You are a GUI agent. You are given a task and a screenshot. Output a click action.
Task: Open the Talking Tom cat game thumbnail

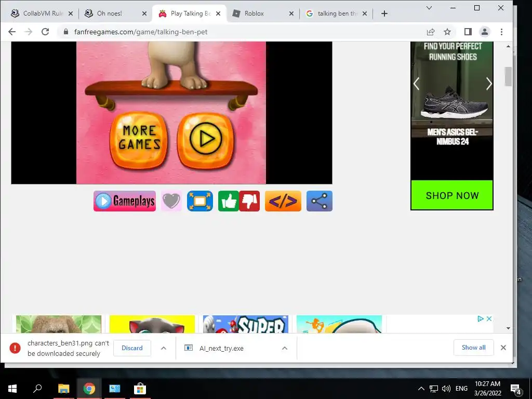click(152, 324)
